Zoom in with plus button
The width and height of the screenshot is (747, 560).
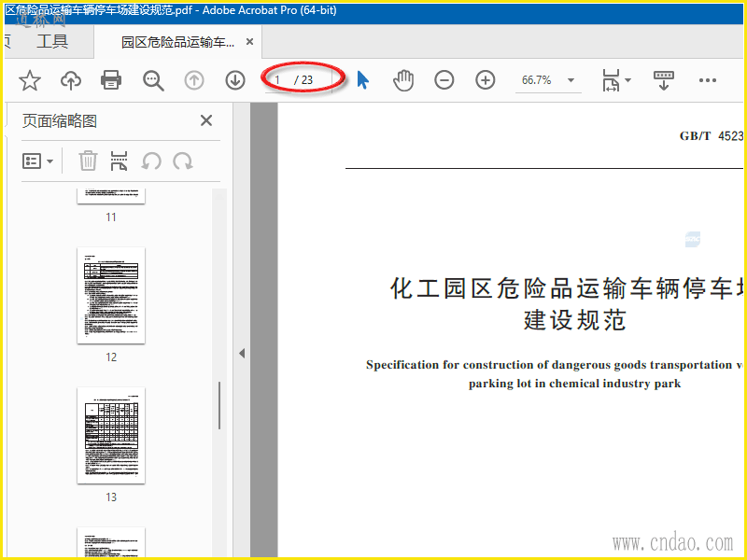pyautogui.click(x=485, y=80)
